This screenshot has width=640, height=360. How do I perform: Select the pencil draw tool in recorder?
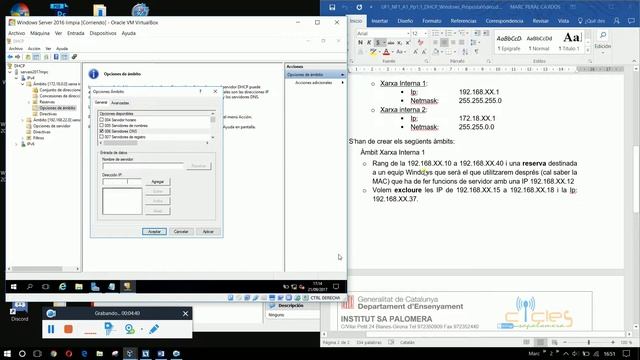click(x=154, y=329)
